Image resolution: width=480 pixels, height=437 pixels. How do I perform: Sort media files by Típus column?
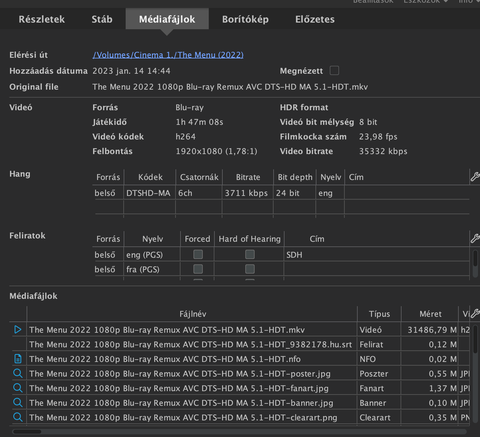pos(379,314)
